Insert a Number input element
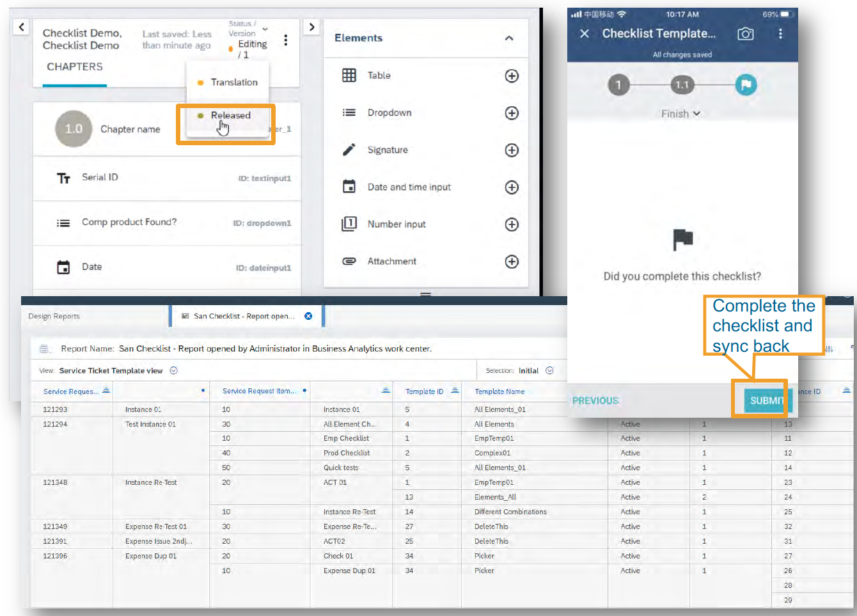Screen dimensions: 857x616 click(x=511, y=225)
